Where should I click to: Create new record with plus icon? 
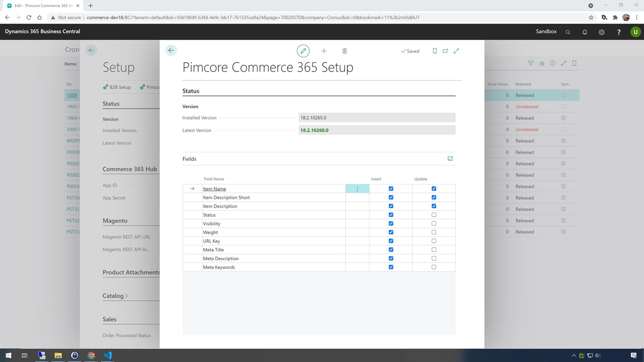[324, 51]
